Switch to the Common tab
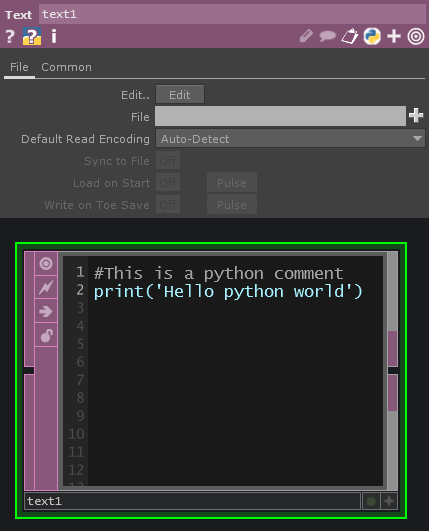The width and height of the screenshot is (429, 531). 66,67
